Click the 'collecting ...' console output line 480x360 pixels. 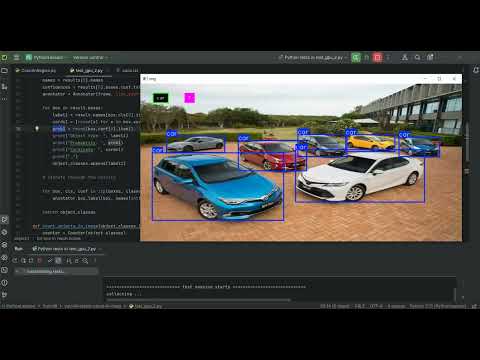[124, 294]
